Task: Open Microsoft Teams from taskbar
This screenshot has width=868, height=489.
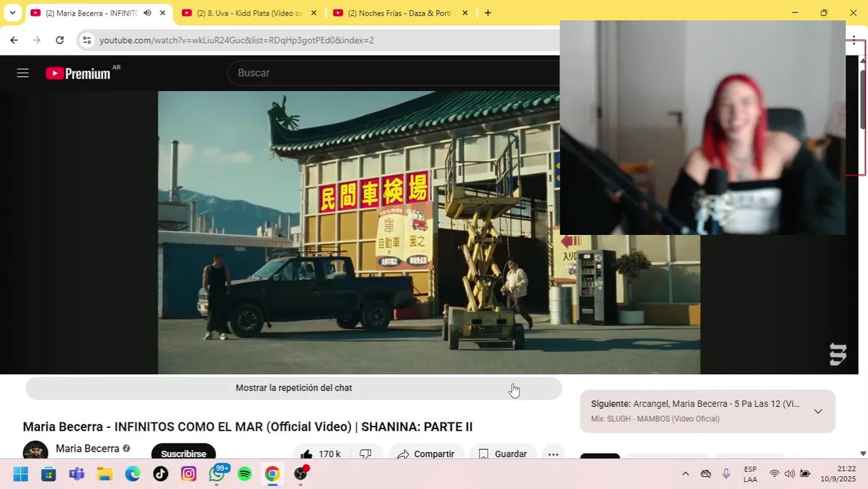Action: 76,474
